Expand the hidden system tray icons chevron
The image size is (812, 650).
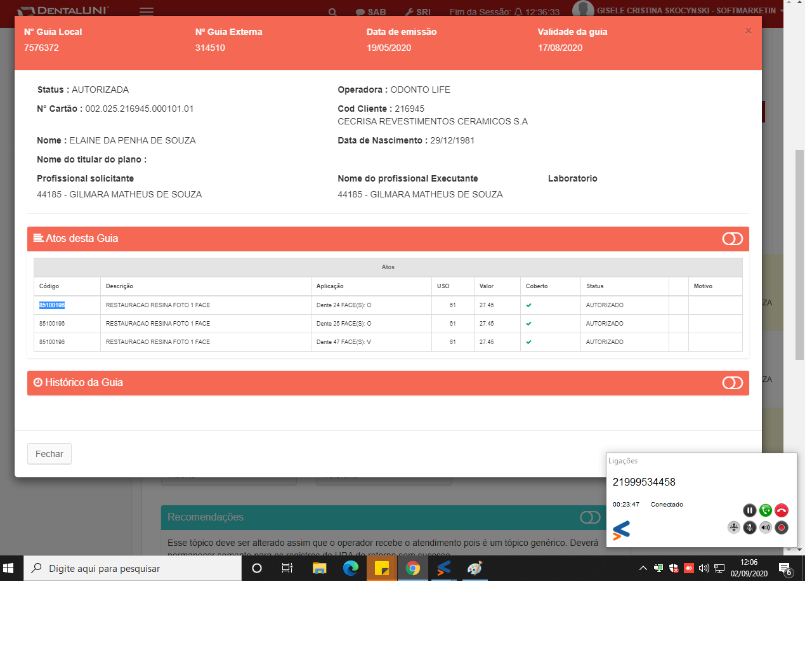click(643, 568)
